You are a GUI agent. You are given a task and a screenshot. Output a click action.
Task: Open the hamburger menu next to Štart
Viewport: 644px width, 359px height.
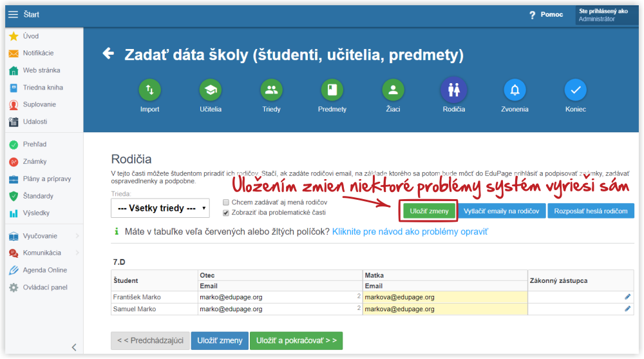[13, 14]
